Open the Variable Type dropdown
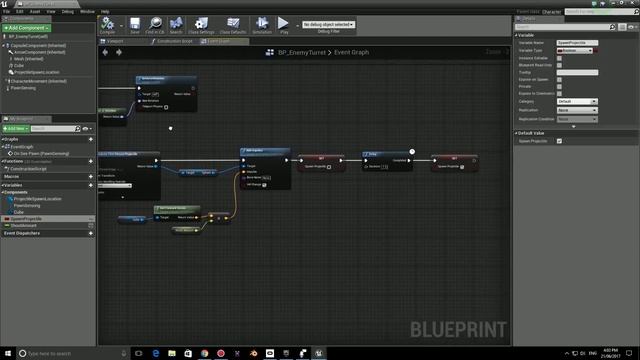 (x=575, y=51)
